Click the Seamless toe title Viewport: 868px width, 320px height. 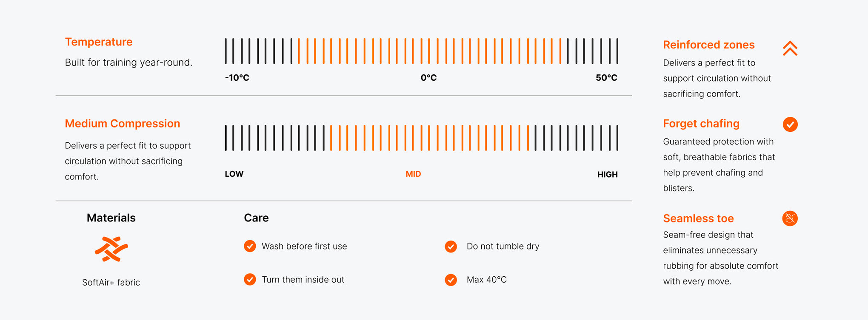point(698,218)
